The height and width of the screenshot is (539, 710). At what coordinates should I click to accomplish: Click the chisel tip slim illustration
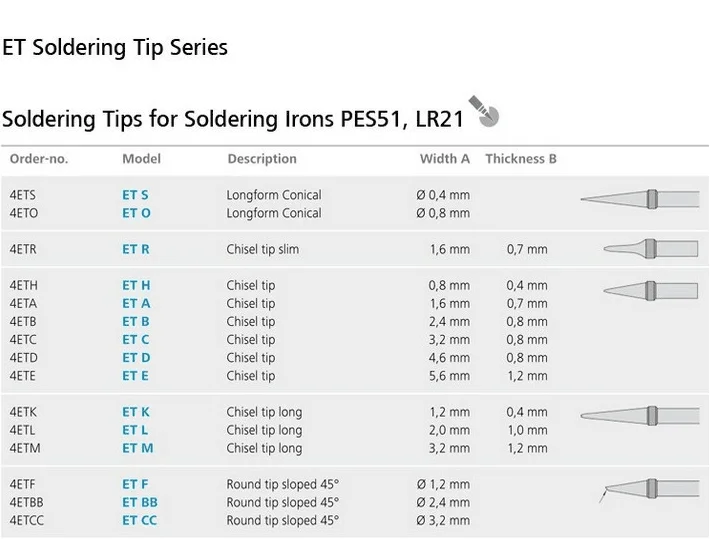click(x=643, y=248)
